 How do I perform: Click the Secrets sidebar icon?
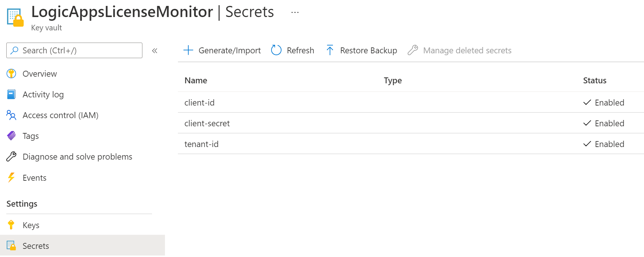11,246
